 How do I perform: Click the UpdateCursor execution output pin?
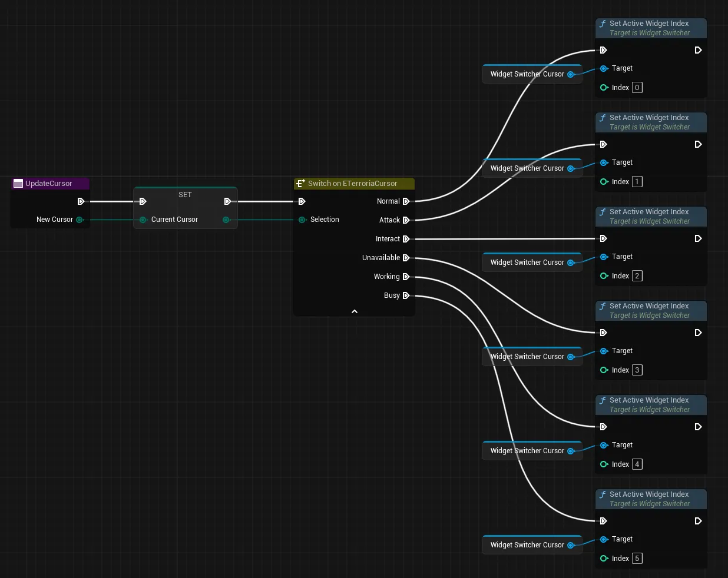[81, 201]
